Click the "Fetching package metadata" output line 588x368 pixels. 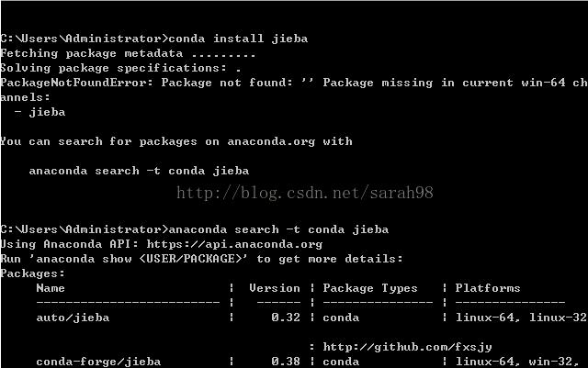coord(129,53)
